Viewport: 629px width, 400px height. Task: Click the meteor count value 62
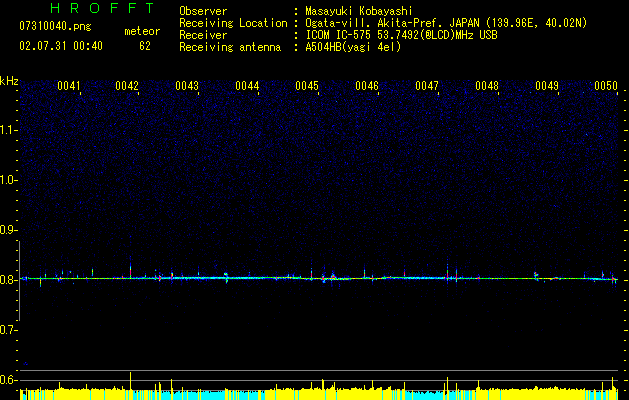tap(145, 46)
